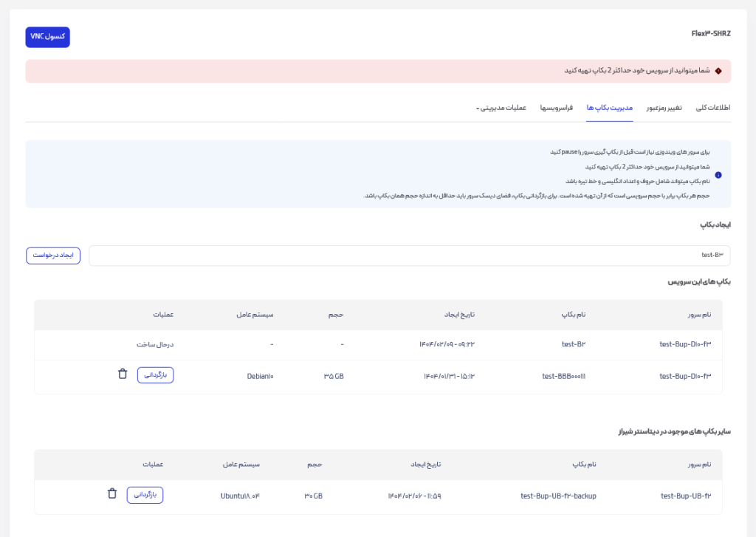Open the تغییر رمزعبور tab
Viewport: 756px width, 537px height.
[664, 108]
